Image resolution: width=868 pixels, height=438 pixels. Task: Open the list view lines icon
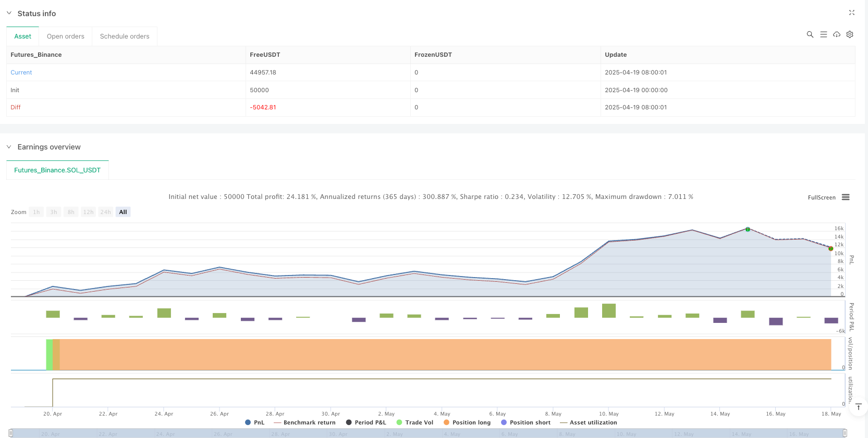tap(823, 34)
